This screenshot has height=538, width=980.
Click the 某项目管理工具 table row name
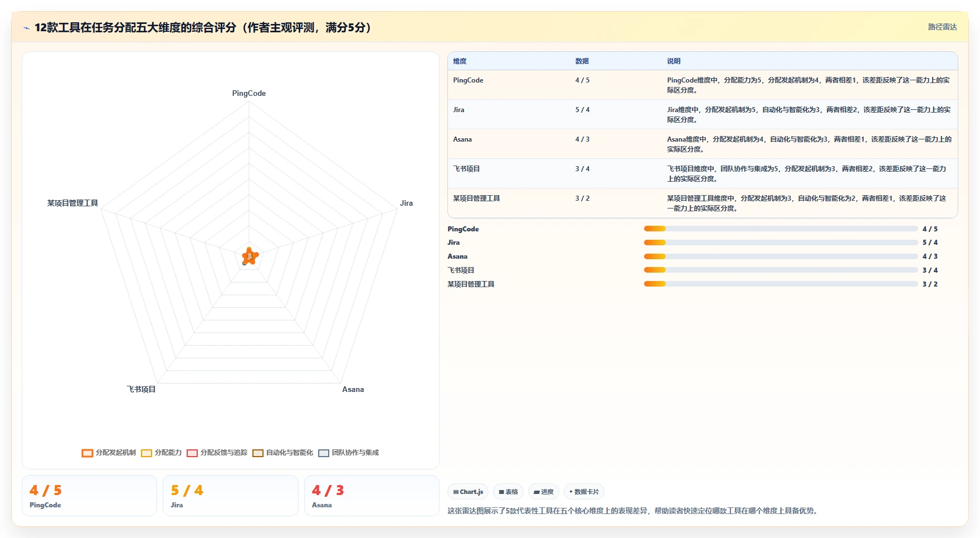pos(476,198)
